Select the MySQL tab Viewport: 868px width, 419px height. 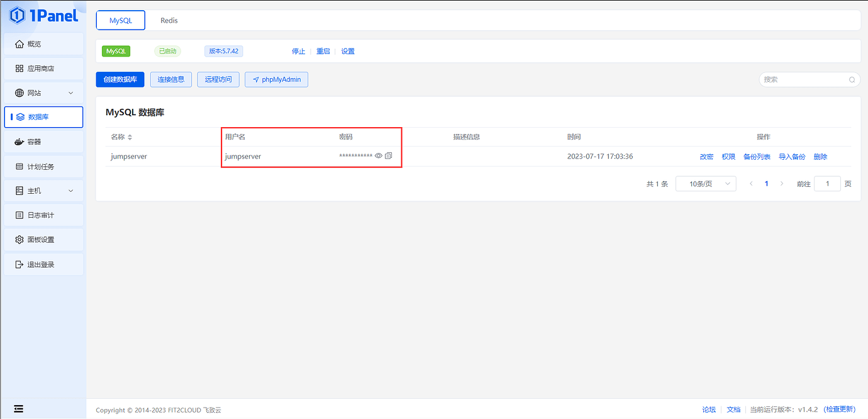pyautogui.click(x=121, y=21)
